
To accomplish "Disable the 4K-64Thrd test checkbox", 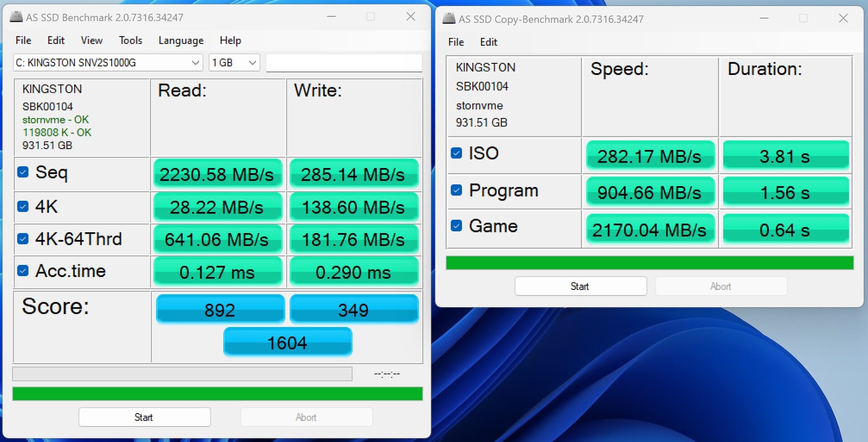I will [23, 239].
